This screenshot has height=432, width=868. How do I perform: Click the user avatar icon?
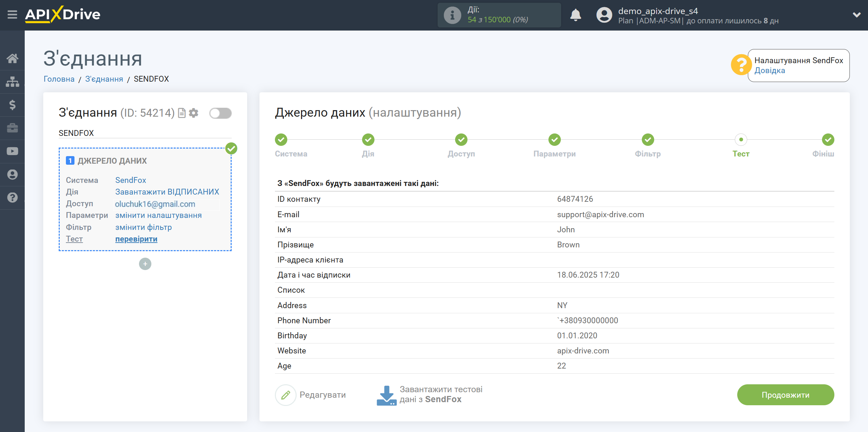[604, 15]
